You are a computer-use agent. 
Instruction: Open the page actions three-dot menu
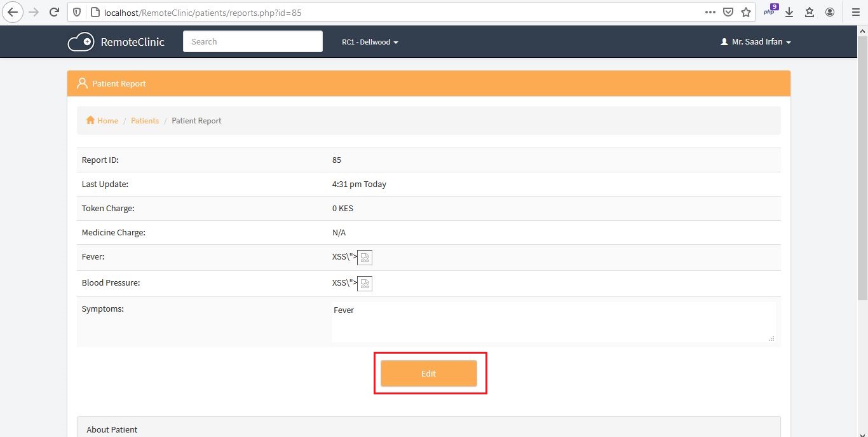point(710,12)
